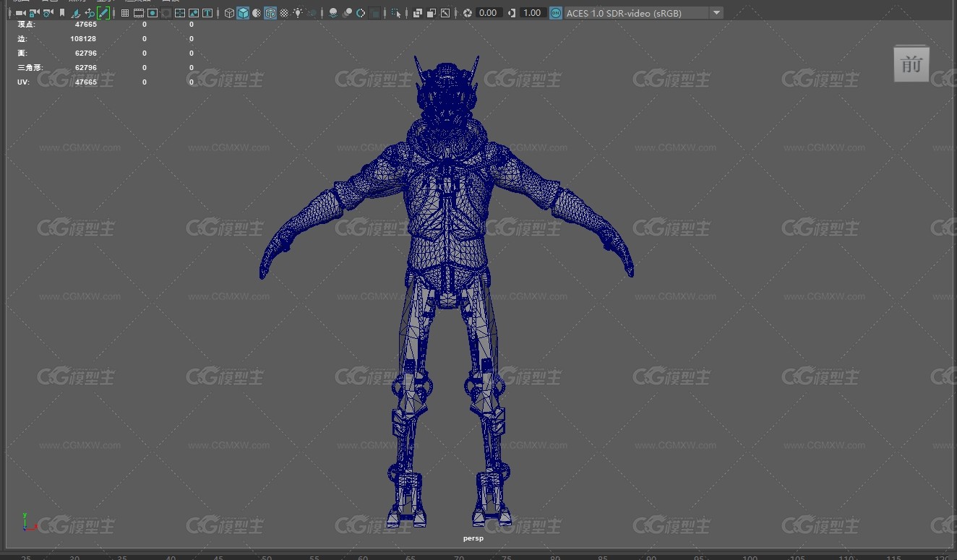
Task: Click the Isolate Select icon
Action: pos(396,13)
